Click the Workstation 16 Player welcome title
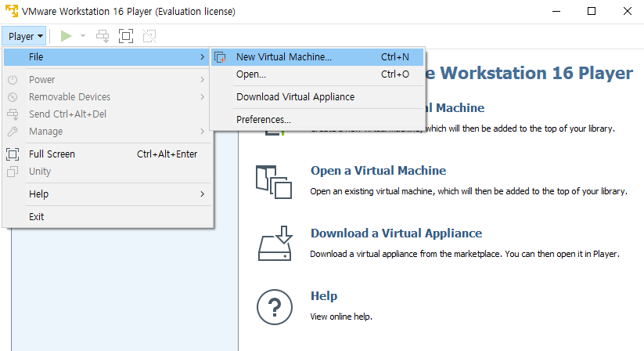 click(530, 73)
